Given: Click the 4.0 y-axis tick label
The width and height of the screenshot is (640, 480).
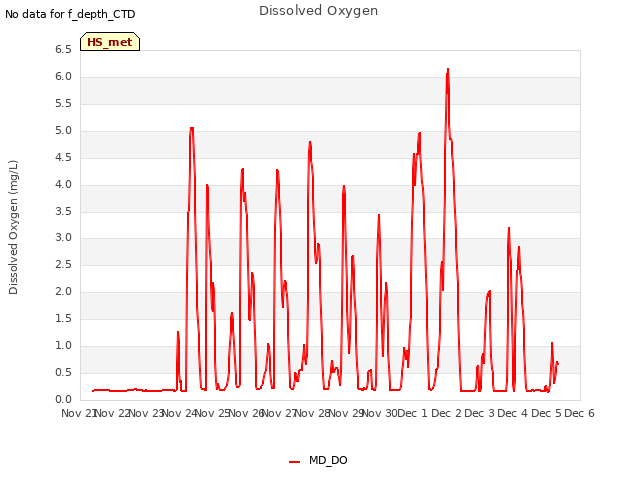Looking at the screenshot, I should point(63,184).
